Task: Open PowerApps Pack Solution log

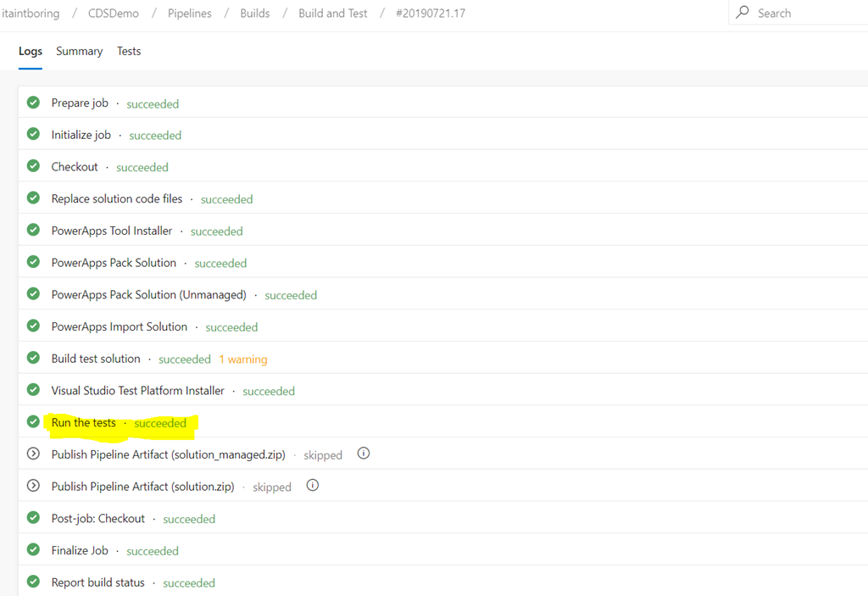Action: [442, 263]
